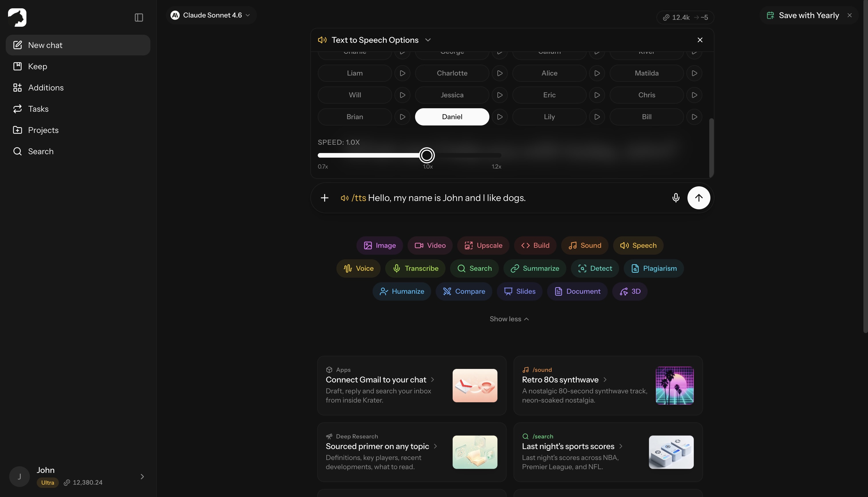Open the Retro 80s synthwave suggestion
Screen dimensions: 868x497
[x=608, y=386]
